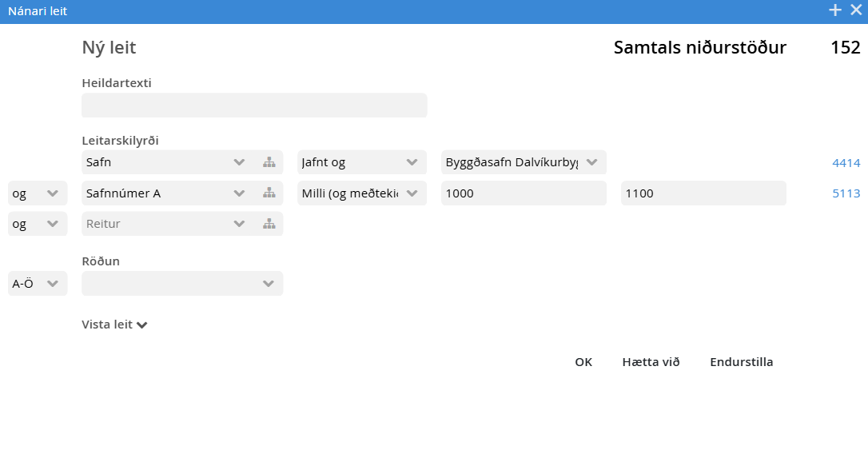Click the Röðun label
Screen dimensions: 868x454
(101, 261)
